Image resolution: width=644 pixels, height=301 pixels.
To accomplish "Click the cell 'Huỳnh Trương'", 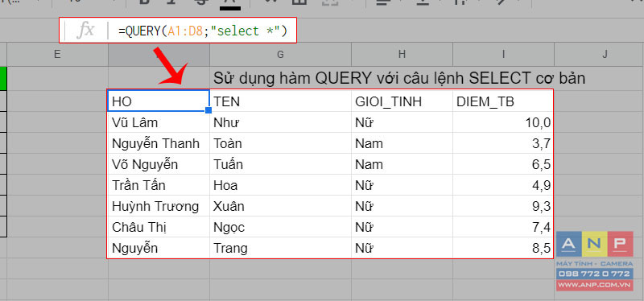I will (159, 206).
